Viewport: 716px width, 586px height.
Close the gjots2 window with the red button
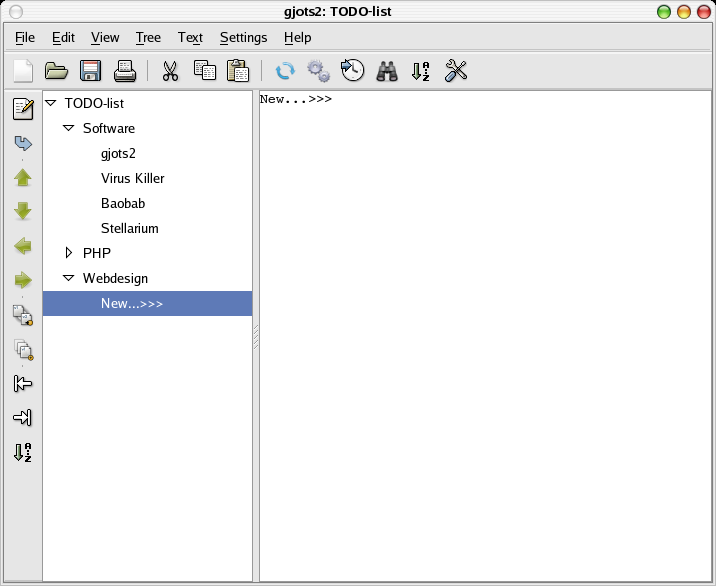click(704, 12)
